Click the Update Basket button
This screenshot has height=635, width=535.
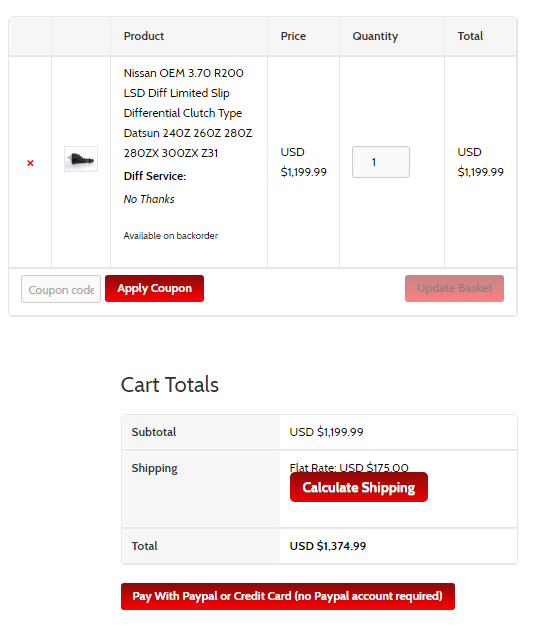click(x=454, y=288)
